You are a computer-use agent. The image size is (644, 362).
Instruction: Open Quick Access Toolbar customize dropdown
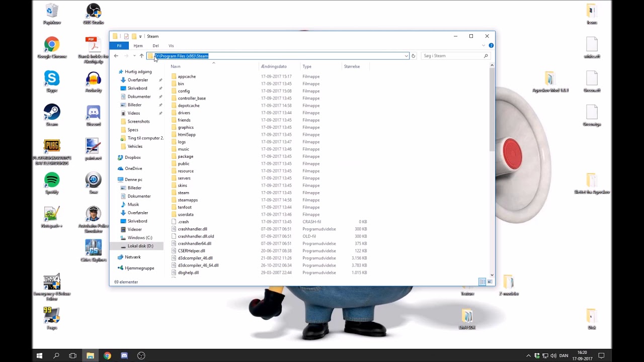(x=140, y=36)
